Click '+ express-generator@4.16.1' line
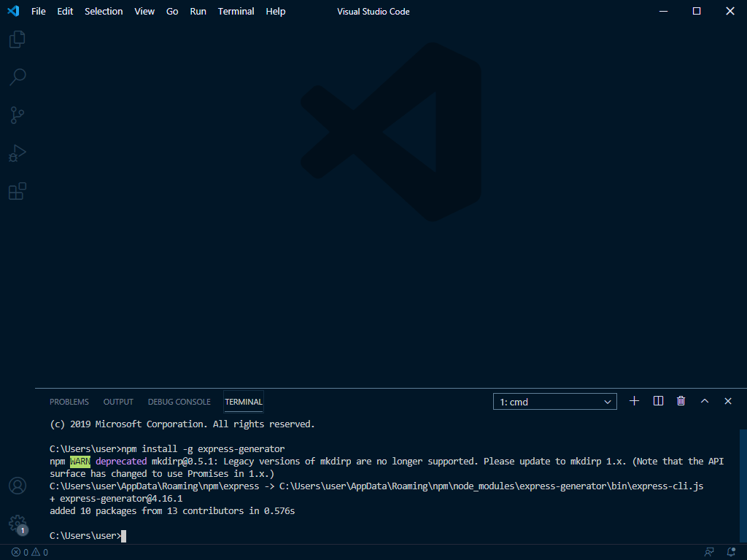Viewport: 747px width, 560px height. [116, 499]
